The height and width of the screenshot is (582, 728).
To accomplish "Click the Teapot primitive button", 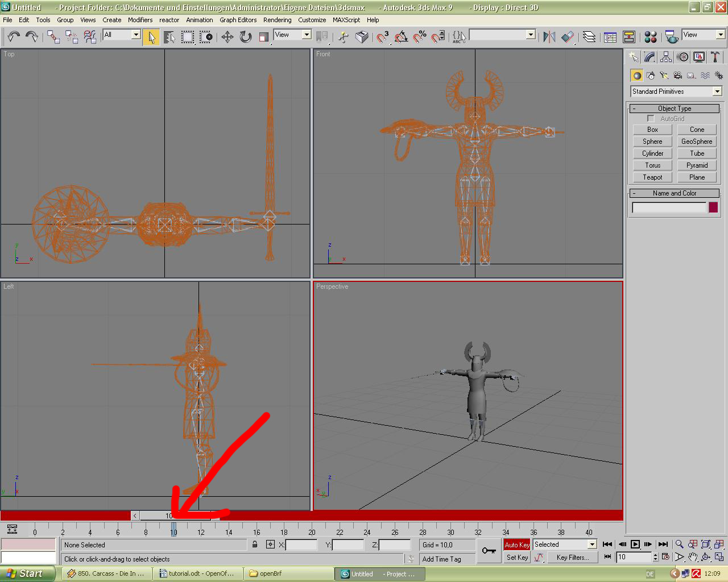I will [x=652, y=177].
